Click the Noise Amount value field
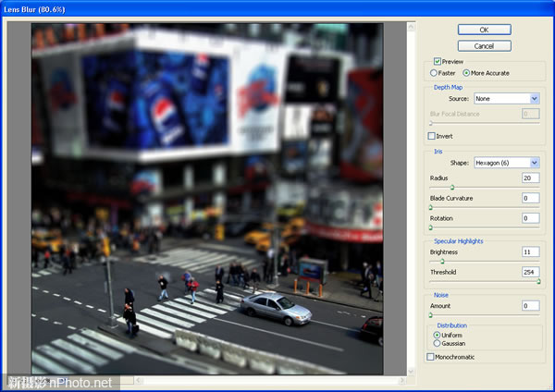 coord(531,306)
